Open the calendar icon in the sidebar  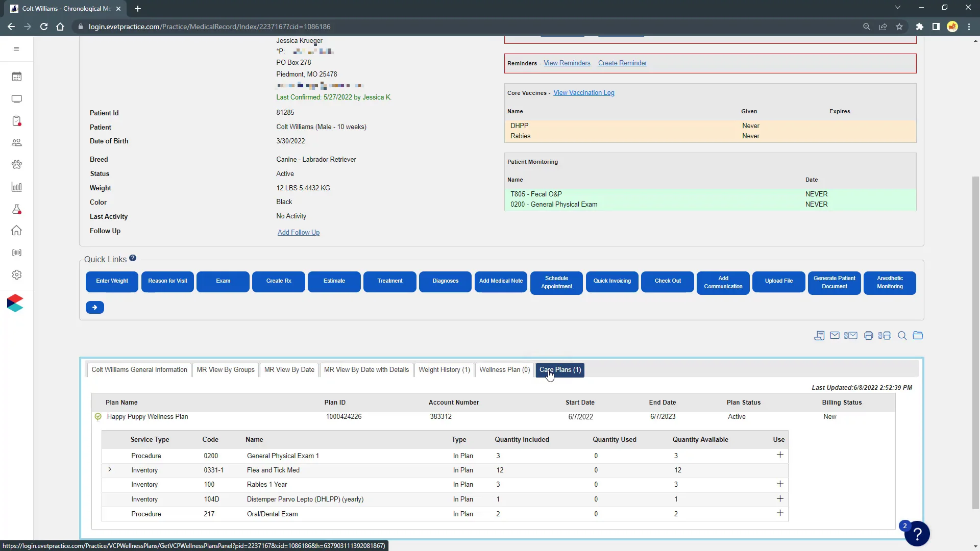coord(16,77)
